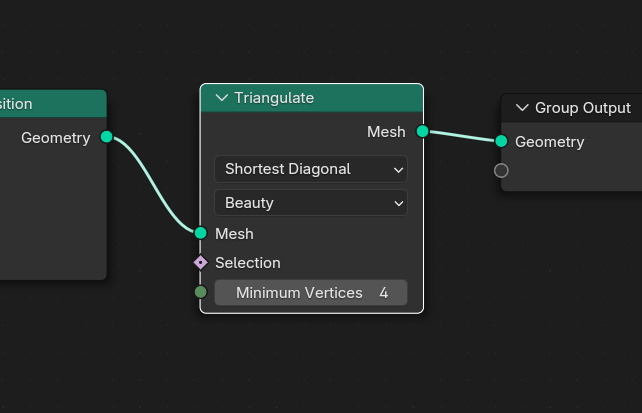This screenshot has width=642, height=413.
Task: Click the Selection diamond input socket
Action: (201, 262)
